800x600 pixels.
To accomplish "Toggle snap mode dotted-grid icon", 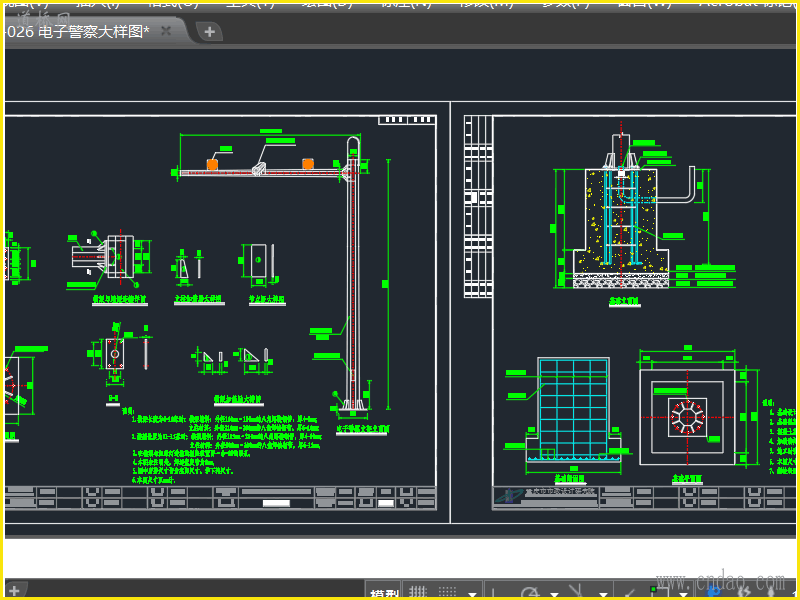I will (x=448, y=593).
